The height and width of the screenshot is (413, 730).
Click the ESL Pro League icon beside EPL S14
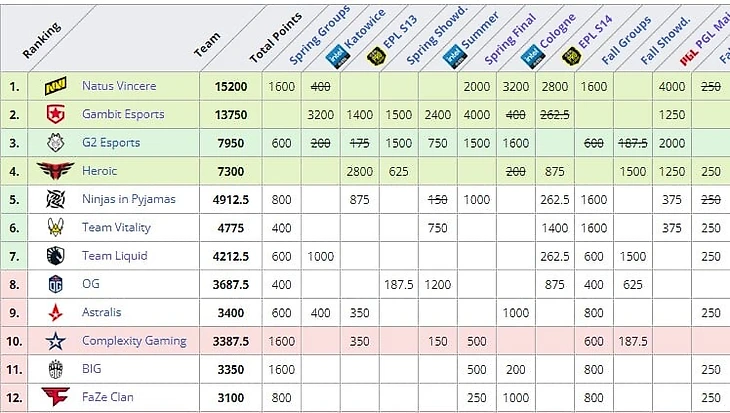[x=571, y=57]
